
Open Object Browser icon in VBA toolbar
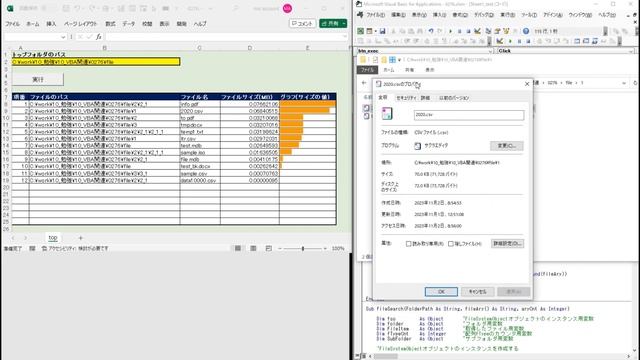(x=507, y=31)
